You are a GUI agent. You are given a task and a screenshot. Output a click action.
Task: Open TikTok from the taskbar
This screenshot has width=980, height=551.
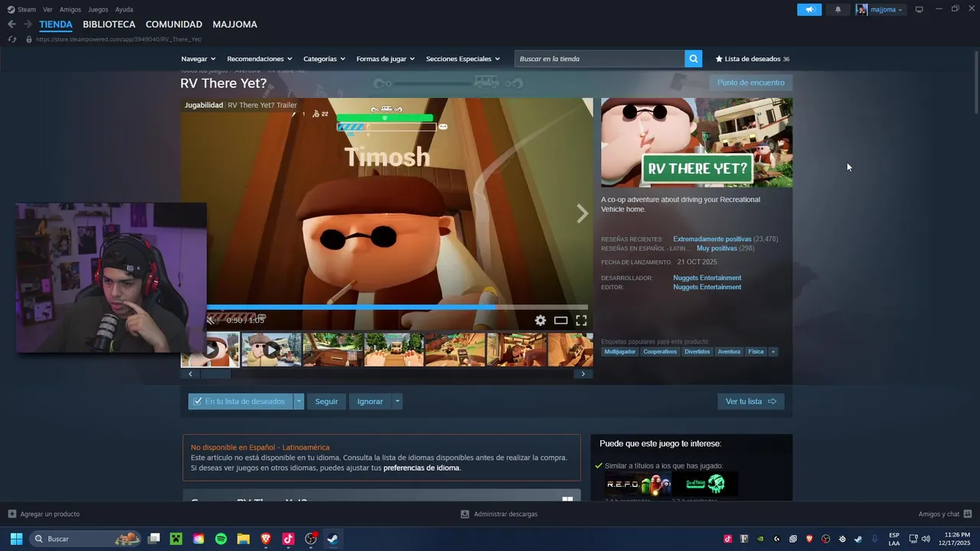288,539
